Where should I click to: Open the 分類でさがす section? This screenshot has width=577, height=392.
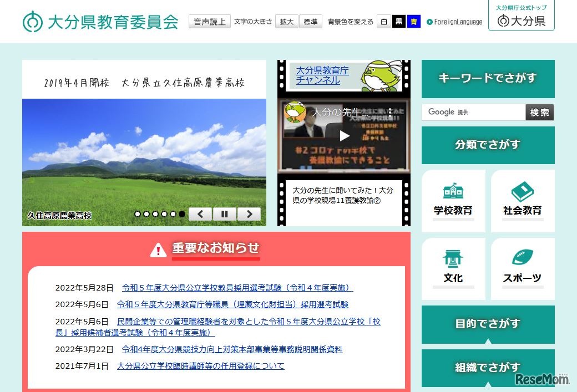488,145
